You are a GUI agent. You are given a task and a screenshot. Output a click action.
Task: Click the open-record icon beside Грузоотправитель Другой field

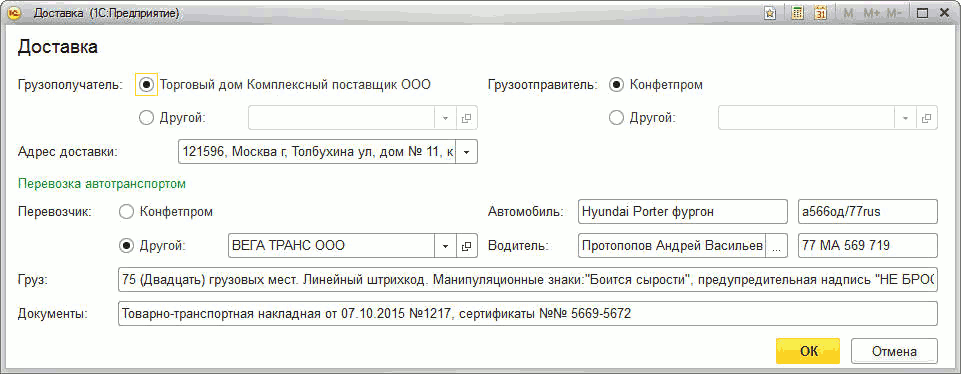click(927, 118)
